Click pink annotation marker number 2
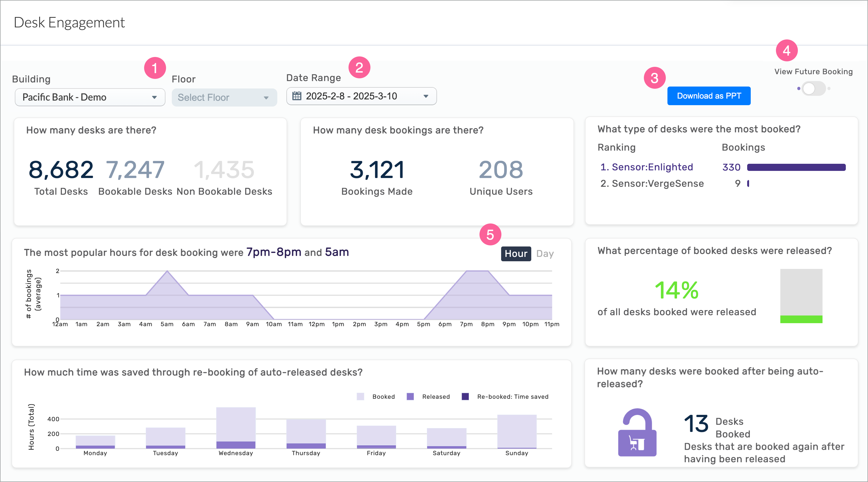Image resolution: width=868 pixels, height=482 pixels. (359, 67)
